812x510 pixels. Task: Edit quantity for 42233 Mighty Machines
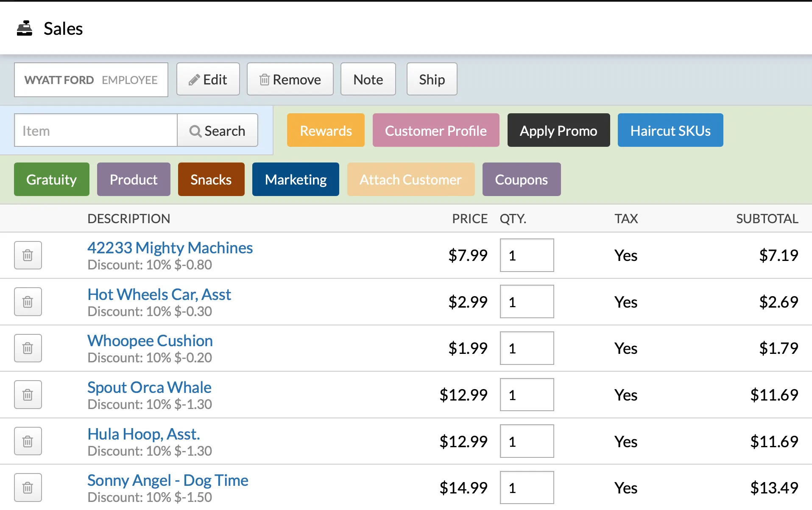[527, 255]
